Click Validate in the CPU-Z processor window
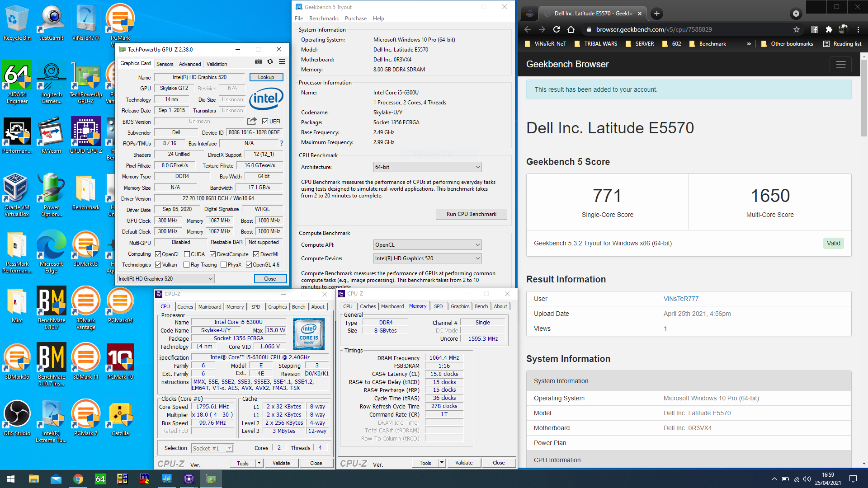Screen dimensions: 868x488 [x=281, y=463]
